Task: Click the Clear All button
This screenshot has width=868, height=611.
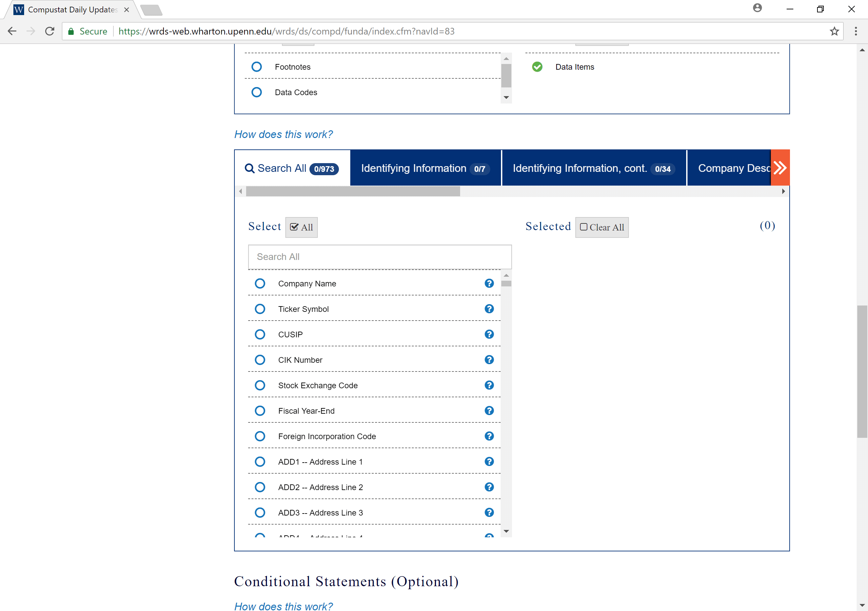Action: tap(601, 227)
